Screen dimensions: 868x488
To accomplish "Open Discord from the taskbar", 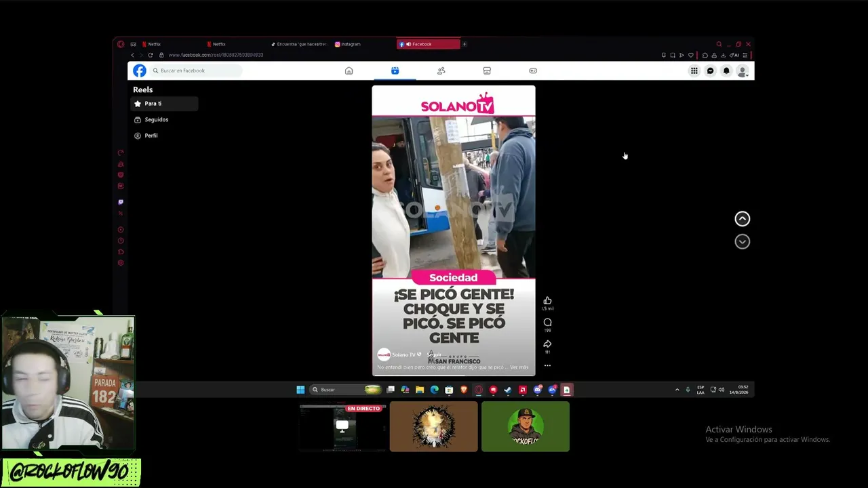I will (537, 390).
